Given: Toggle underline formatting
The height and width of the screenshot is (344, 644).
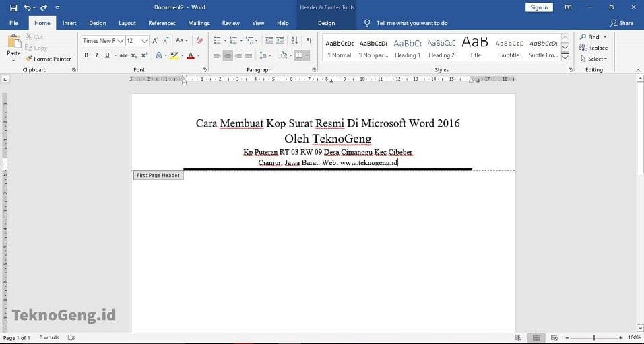Looking at the screenshot, I should tap(107, 55).
